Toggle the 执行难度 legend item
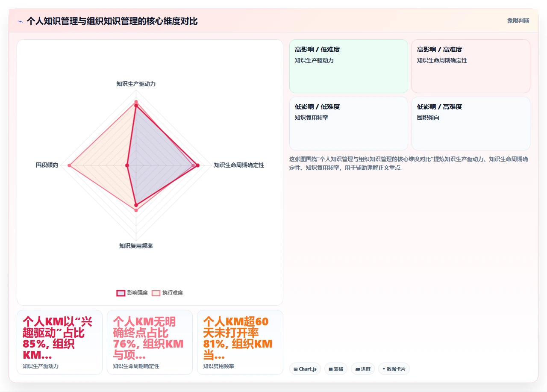Image resolution: width=547 pixels, height=392 pixels. click(x=167, y=293)
